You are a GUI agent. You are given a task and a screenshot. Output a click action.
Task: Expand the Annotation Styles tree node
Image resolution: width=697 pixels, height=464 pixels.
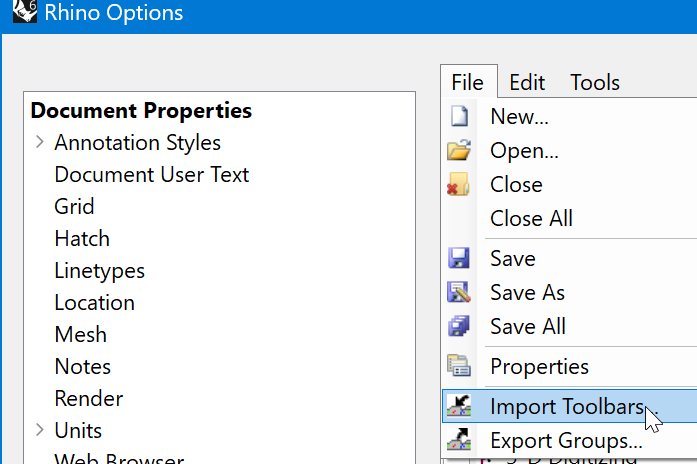39,142
